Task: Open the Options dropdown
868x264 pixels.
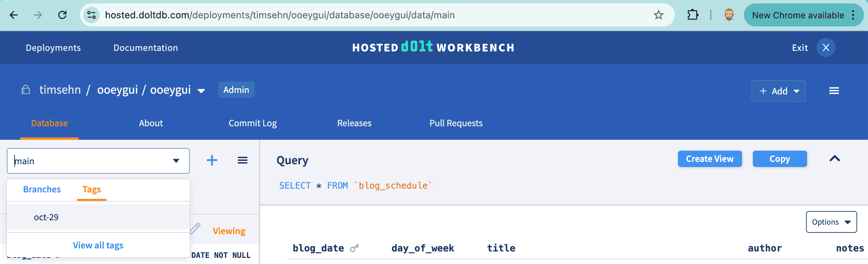Action: coord(831,222)
